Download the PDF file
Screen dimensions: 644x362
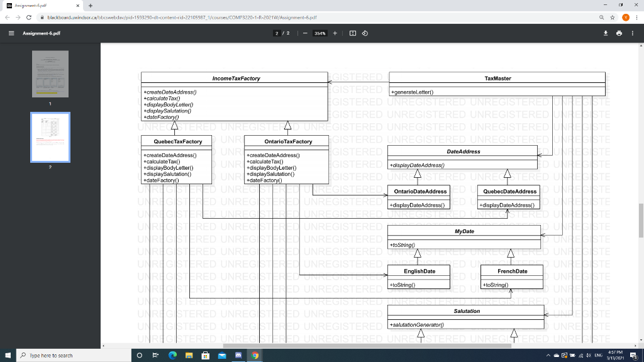[606, 33]
